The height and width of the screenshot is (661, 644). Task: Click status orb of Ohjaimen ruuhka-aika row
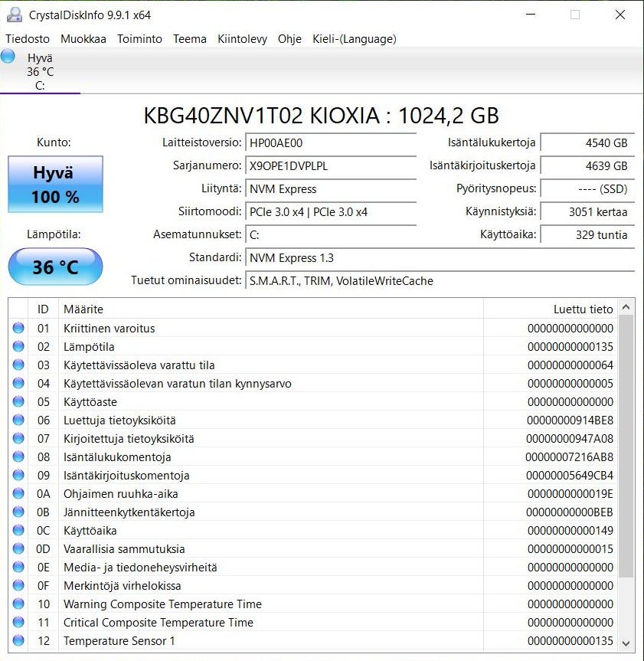tap(18, 493)
